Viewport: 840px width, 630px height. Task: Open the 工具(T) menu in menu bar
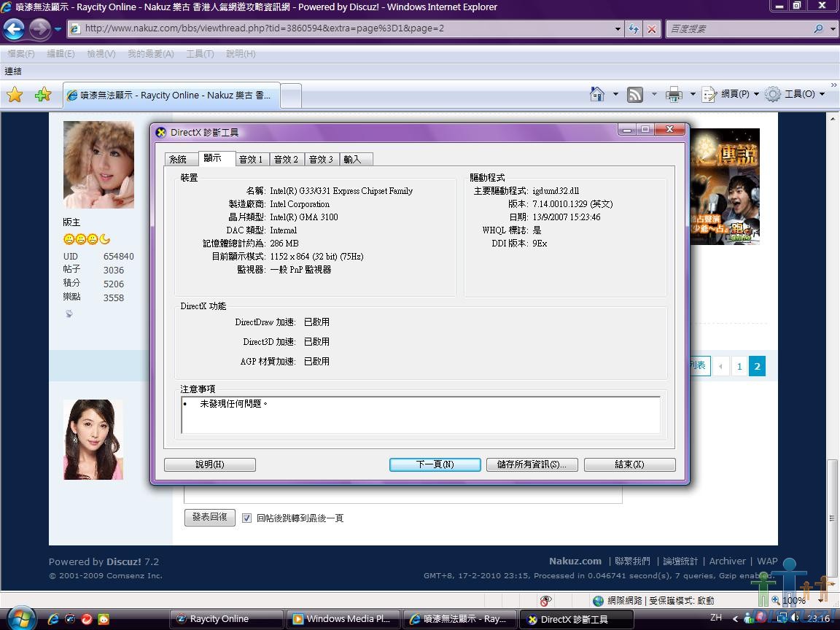click(x=200, y=53)
